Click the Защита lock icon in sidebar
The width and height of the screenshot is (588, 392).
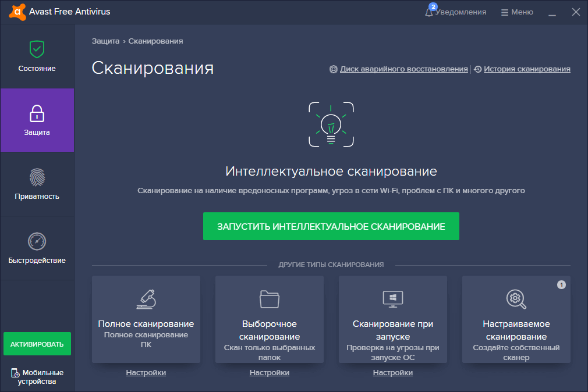[x=37, y=115]
